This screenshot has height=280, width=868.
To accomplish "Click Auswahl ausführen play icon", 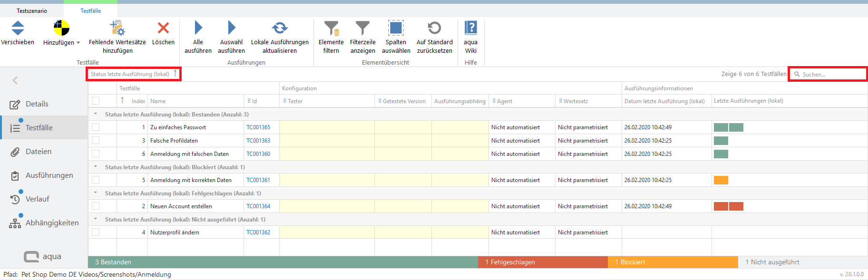I will 231,29.
